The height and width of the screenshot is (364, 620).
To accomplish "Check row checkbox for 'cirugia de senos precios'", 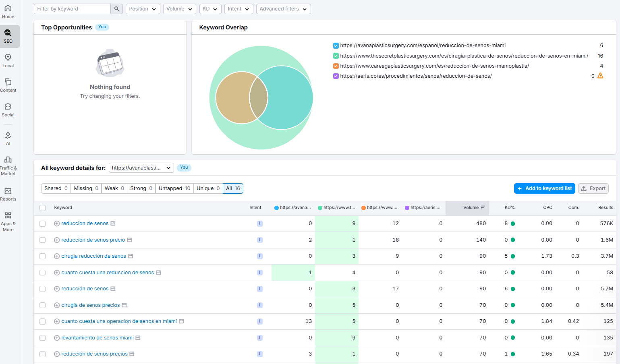I will tap(43, 305).
